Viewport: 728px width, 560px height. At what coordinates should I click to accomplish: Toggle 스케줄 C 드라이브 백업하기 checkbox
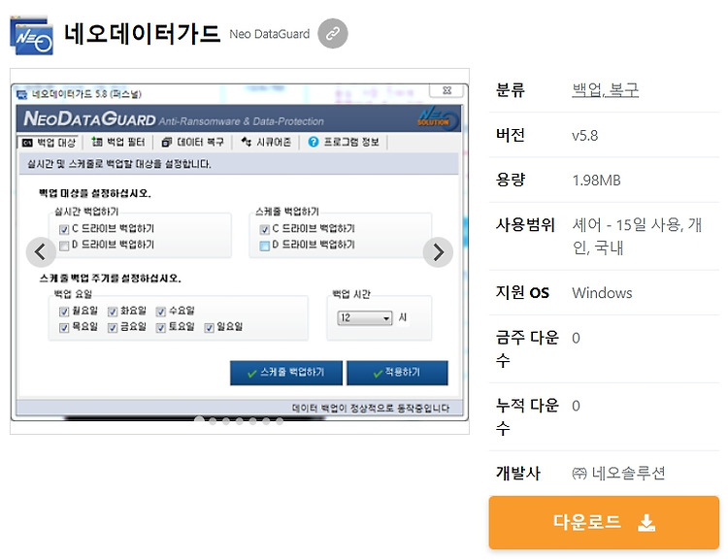(265, 229)
